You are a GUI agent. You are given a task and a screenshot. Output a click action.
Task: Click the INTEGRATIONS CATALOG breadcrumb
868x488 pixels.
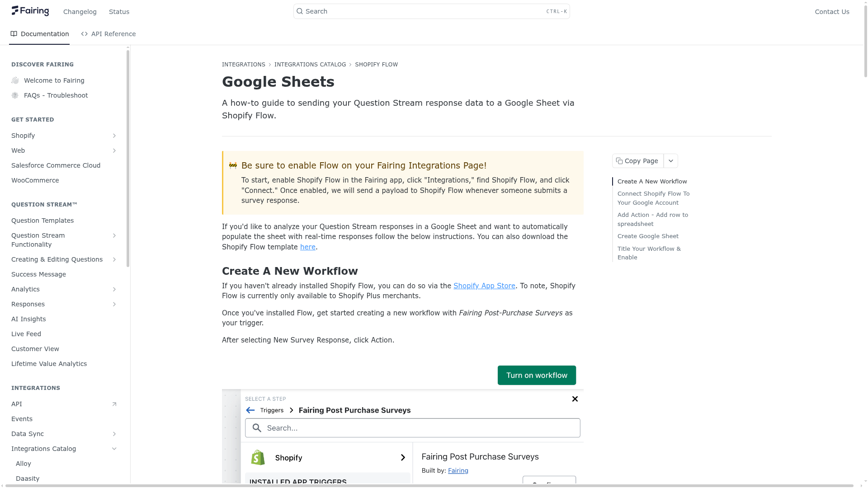tap(310, 65)
